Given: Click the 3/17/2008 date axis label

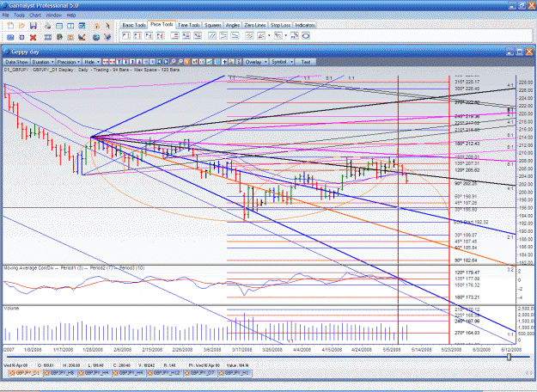Looking at the screenshot, I should pos(242,350).
